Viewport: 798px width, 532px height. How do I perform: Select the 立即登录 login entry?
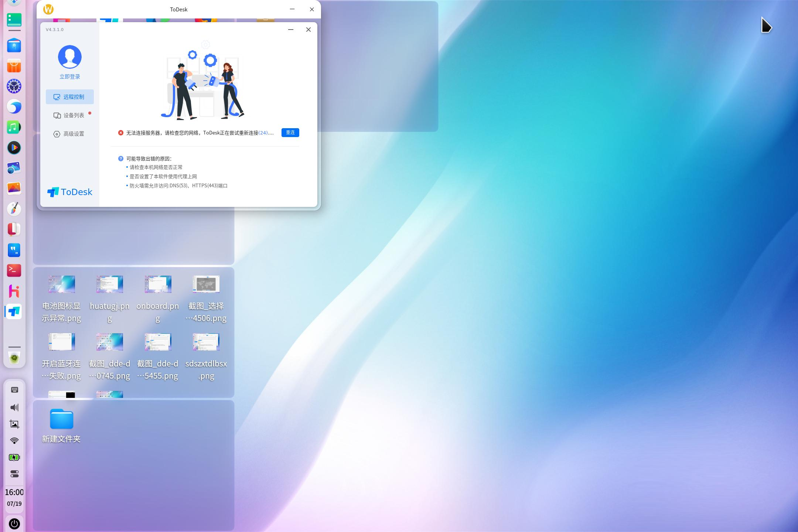[69, 76]
